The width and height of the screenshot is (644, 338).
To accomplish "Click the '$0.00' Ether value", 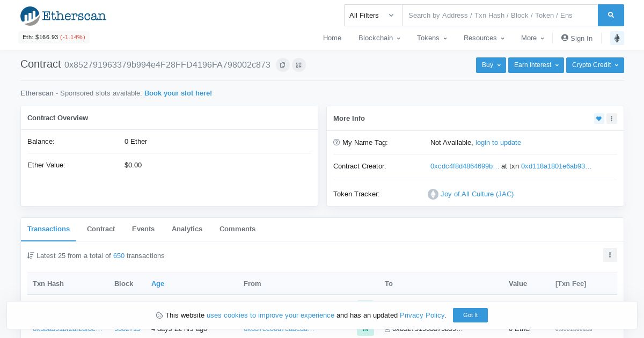I will (x=133, y=165).
